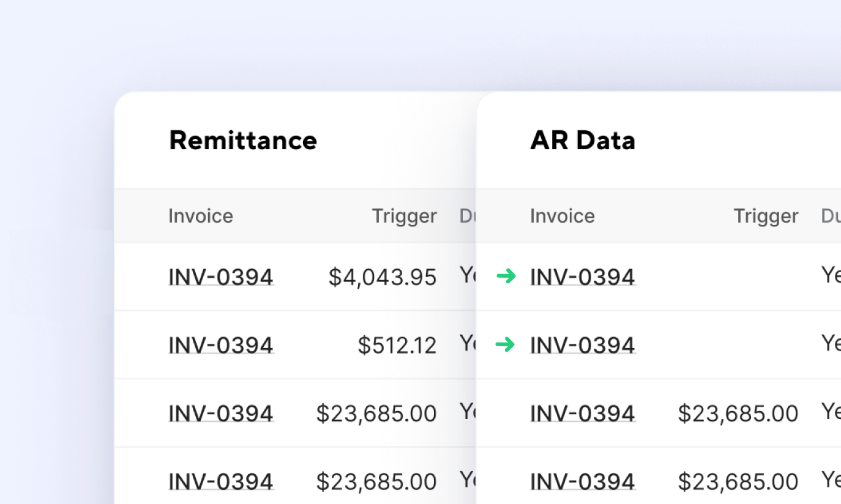This screenshot has width=841, height=504.
Task: Click the AR Data Trigger column header
Action: [766, 216]
